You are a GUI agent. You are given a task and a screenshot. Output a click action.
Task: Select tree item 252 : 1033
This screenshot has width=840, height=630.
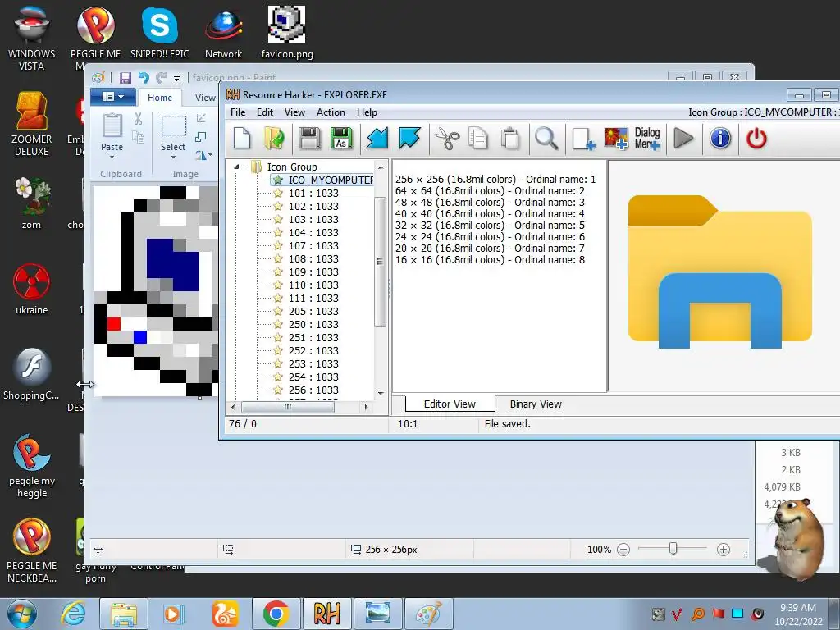pyautogui.click(x=313, y=351)
